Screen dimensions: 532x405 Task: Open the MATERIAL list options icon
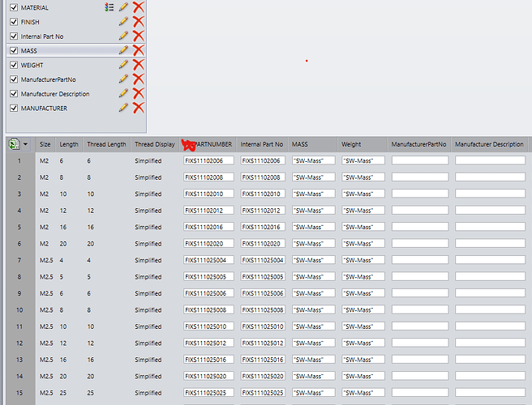click(109, 7)
